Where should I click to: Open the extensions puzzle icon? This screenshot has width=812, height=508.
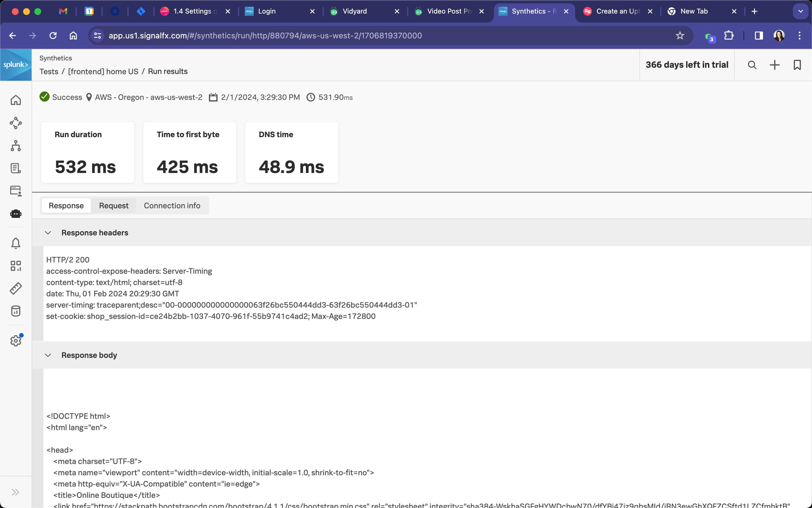(729, 36)
